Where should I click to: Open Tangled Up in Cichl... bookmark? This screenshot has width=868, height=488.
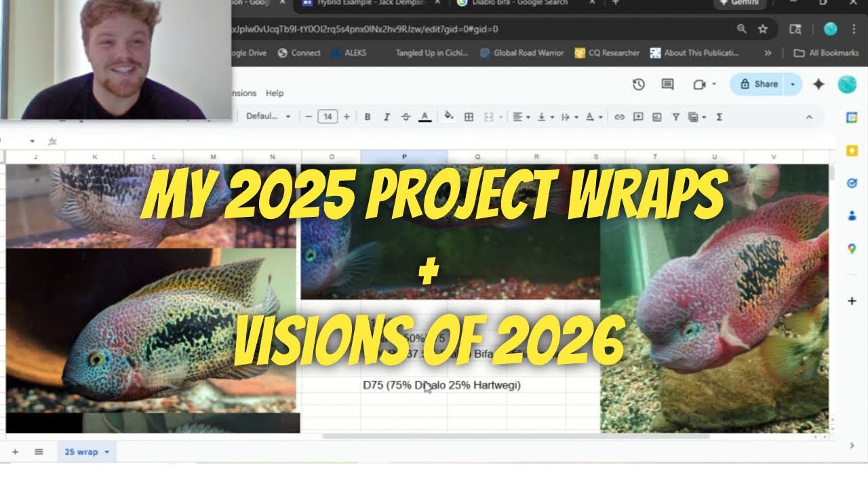point(432,53)
